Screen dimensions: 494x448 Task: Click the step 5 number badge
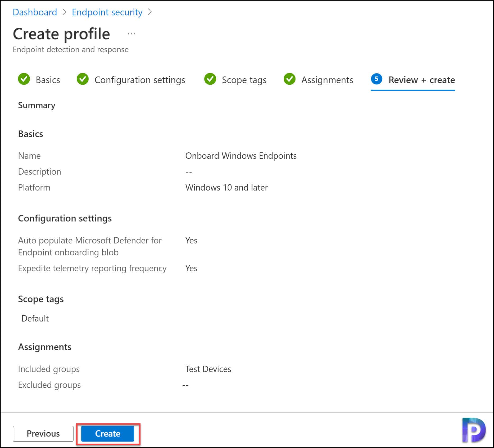point(377,79)
